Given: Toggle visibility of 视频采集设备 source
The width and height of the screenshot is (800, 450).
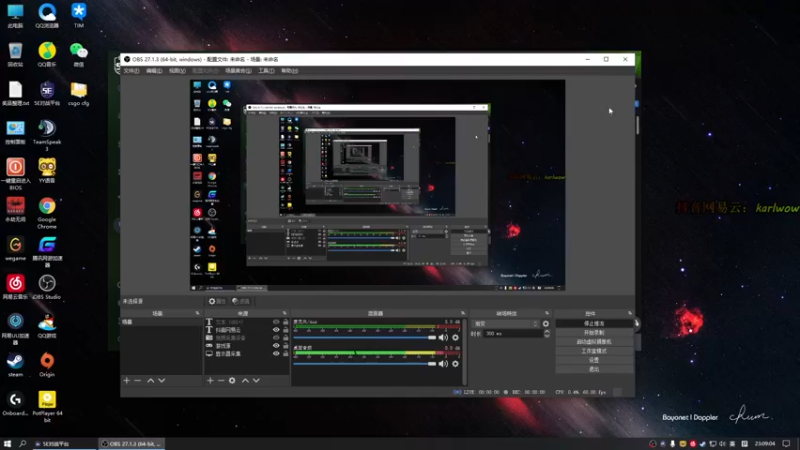Looking at the screenshot, I should point(276,338).
